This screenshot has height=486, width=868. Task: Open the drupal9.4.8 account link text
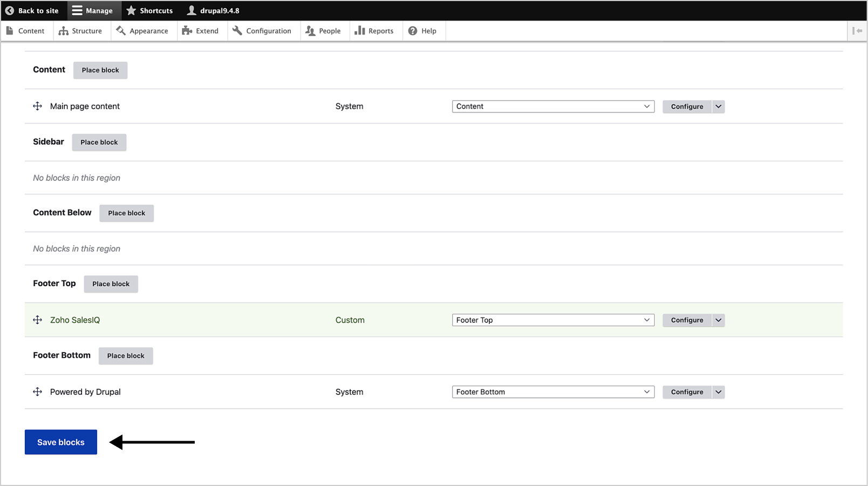(x=220, y=11)
